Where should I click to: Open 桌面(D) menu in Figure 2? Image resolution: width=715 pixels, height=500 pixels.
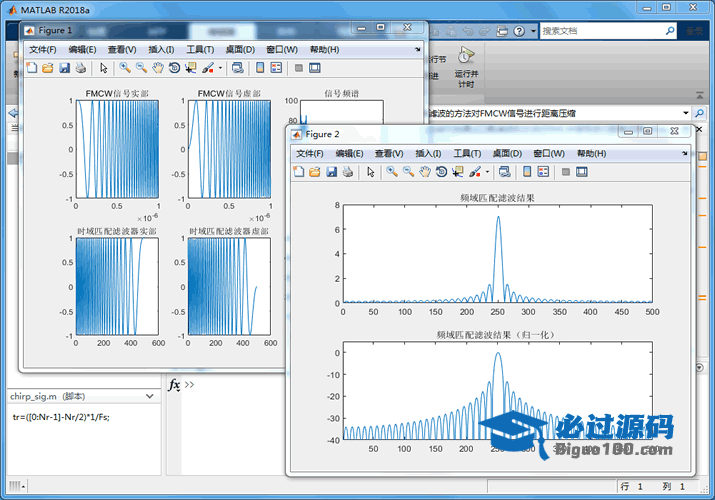coord(508,154)
